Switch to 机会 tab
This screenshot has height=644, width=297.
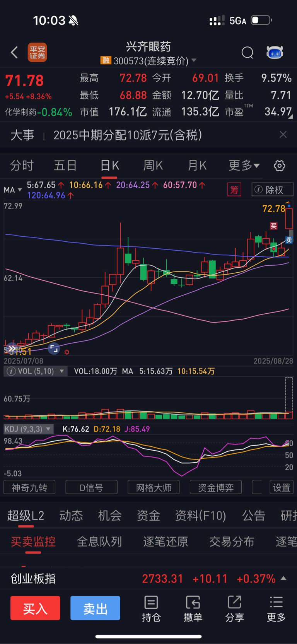click(x=110, y=516)
